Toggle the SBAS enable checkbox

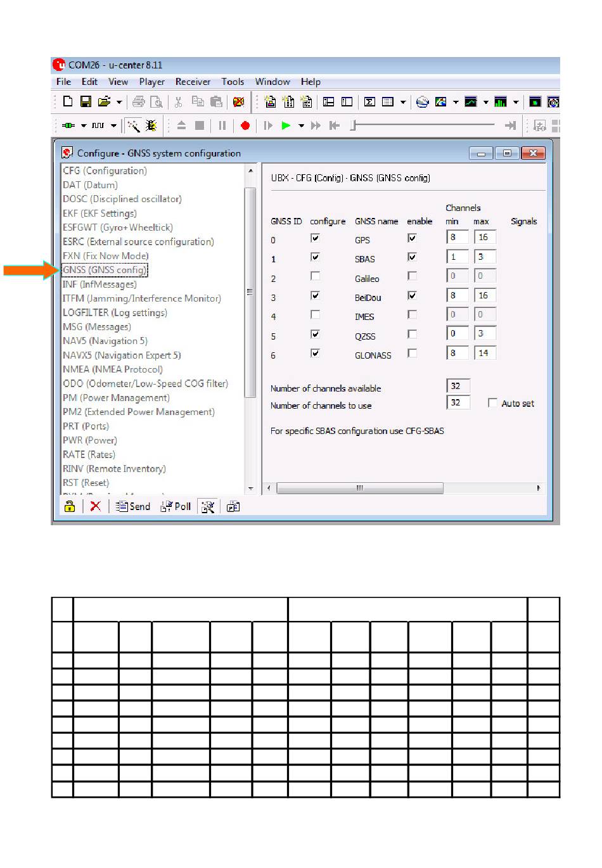coord(412,257)
